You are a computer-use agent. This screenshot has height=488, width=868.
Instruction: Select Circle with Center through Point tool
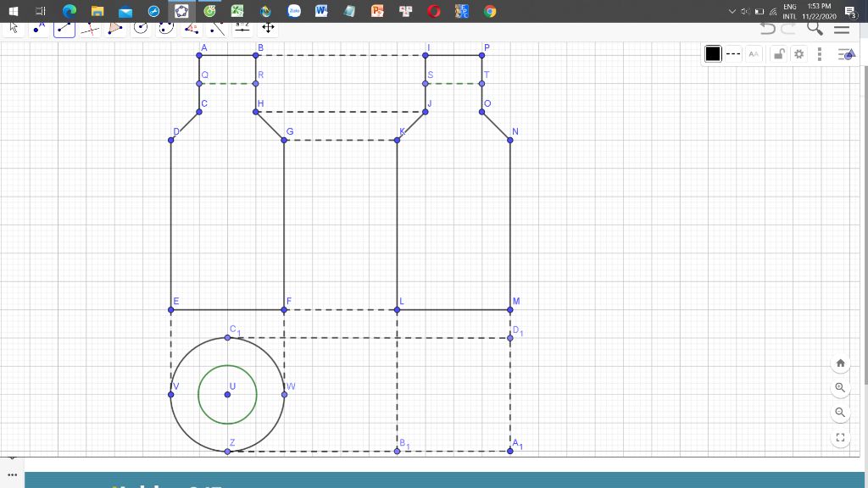141,28
